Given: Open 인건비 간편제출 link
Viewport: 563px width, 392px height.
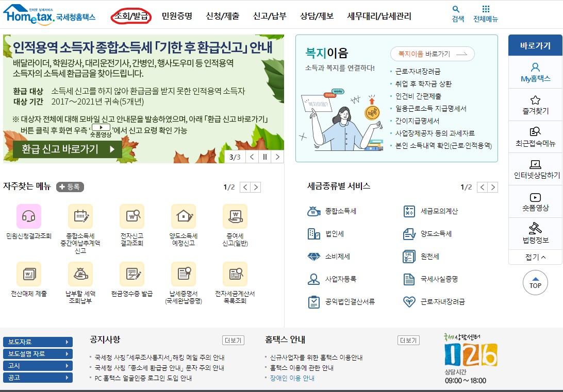Looking at the screenshot, I should pos(418,96).
